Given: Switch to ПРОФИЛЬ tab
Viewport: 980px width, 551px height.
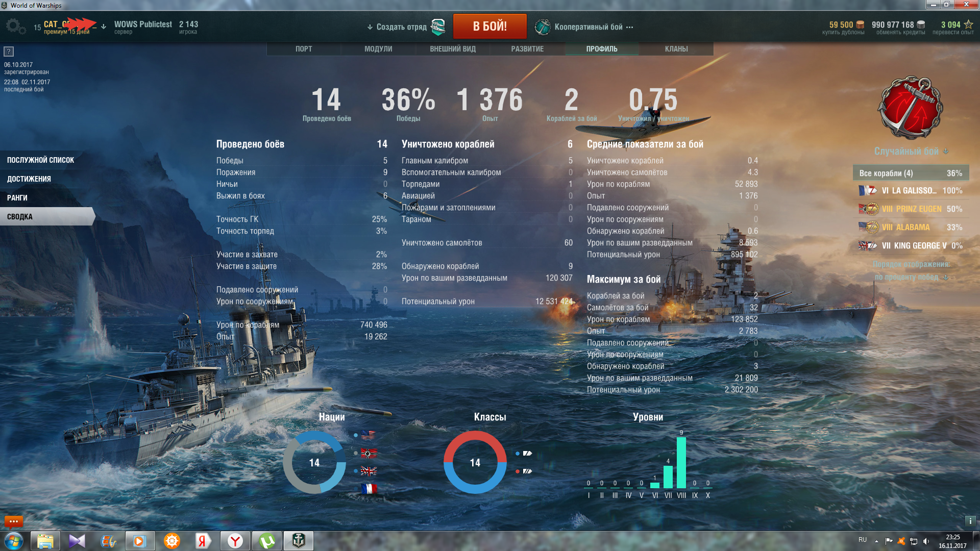Looking at the screenshot, I should coord(602,49).
